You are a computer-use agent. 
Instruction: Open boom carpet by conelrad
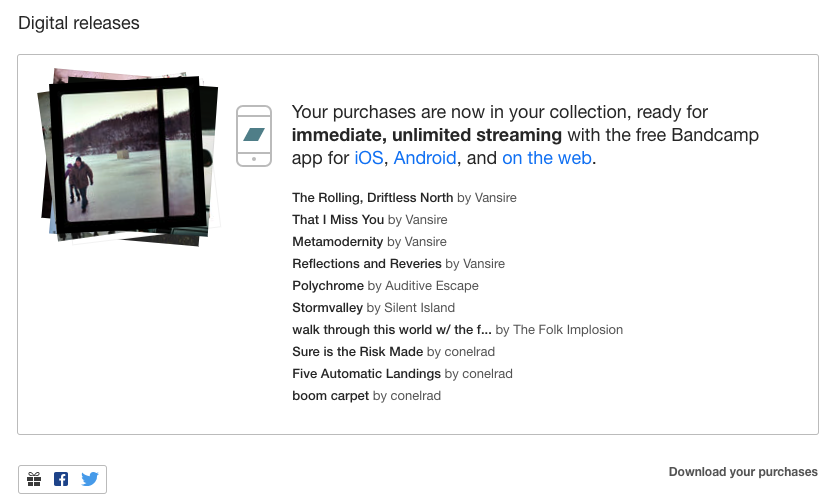pos(330,395)
